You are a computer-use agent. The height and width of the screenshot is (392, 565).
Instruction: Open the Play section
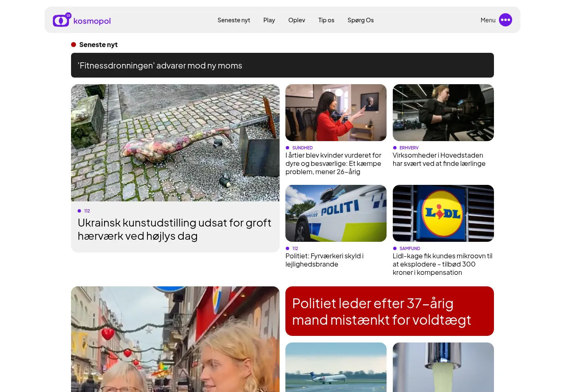click(x=269, y=20)
